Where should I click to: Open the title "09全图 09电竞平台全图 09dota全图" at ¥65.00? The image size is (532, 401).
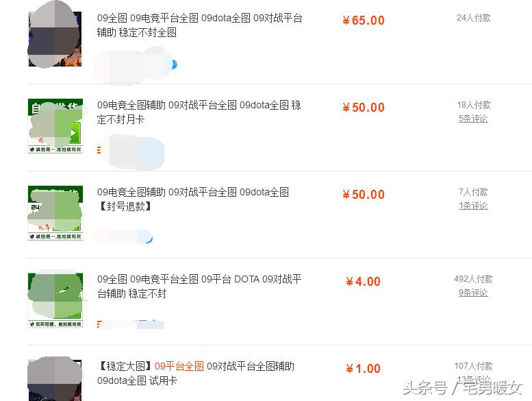pyautogui.click(x=199, y=25)
